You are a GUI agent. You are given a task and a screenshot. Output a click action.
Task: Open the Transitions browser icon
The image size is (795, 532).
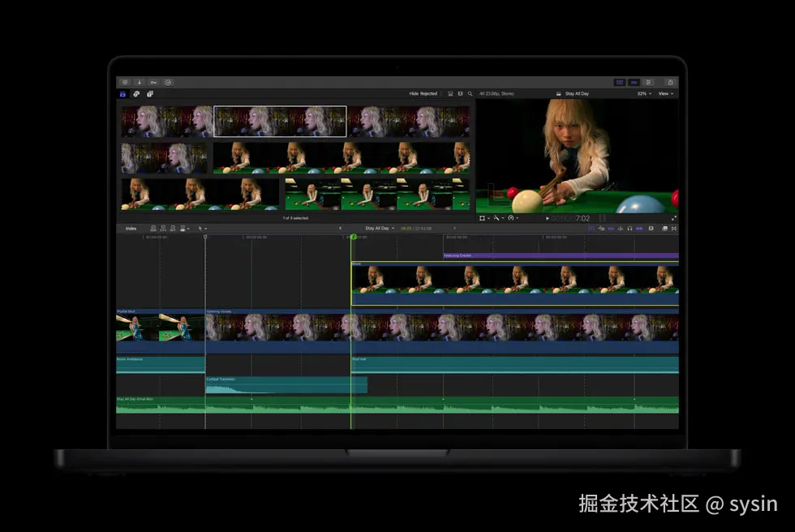674,228
